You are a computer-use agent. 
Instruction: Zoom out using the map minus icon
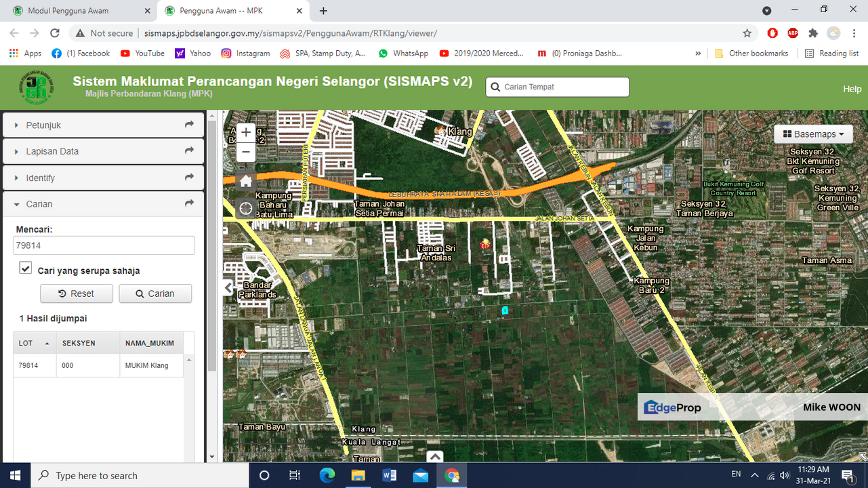[245, 152]
